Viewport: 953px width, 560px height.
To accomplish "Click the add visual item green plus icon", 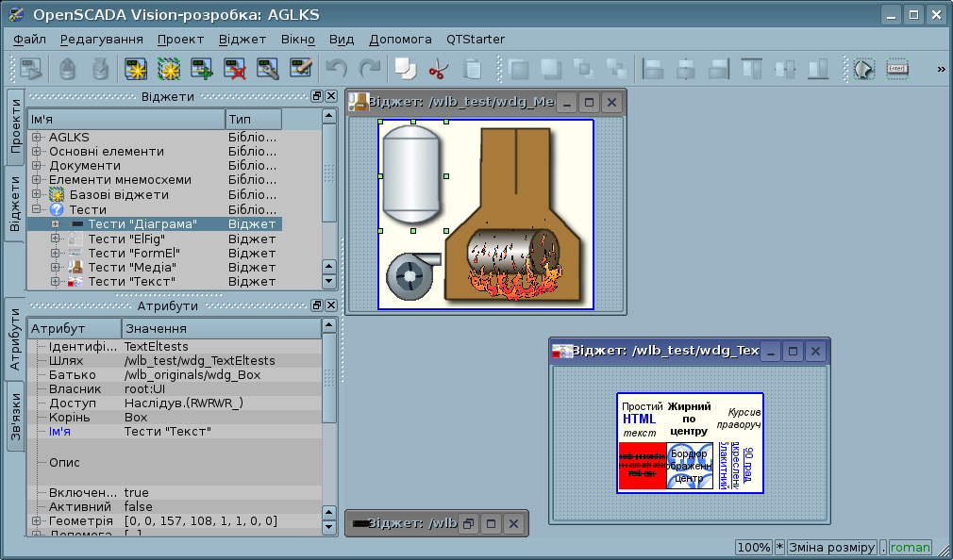I will pyautogui.click(x=202, y=69).
